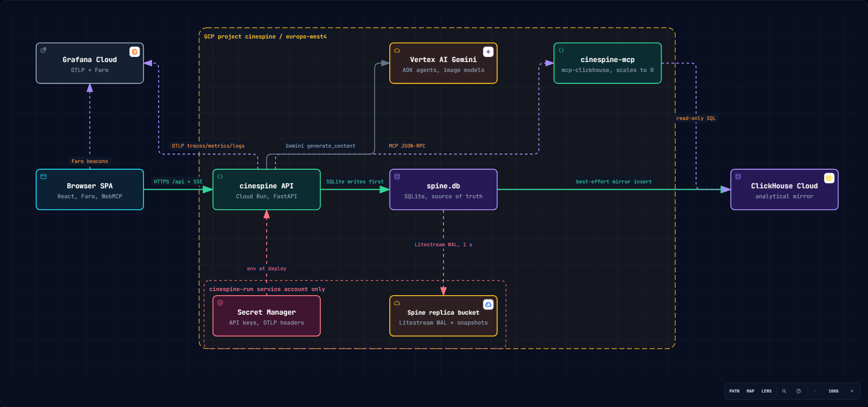
Task: Click the "Gemini generate_content" edge label
Action: click(x=320, y=146)
